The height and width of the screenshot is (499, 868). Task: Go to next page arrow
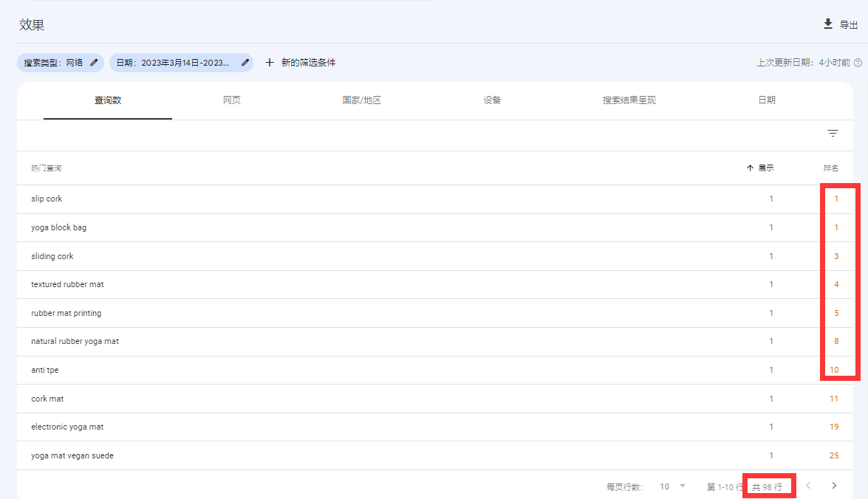[834, 486]
